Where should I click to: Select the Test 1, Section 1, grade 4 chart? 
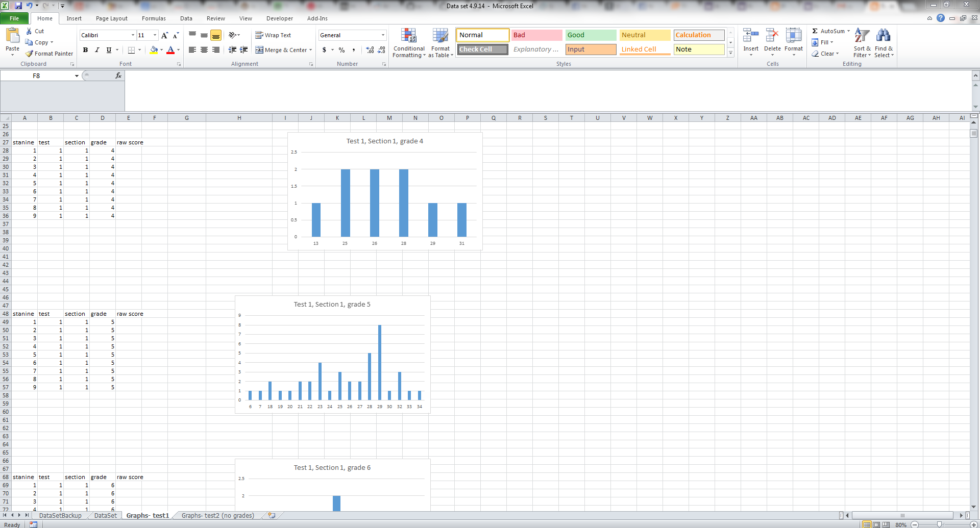(x=385, y=191)
